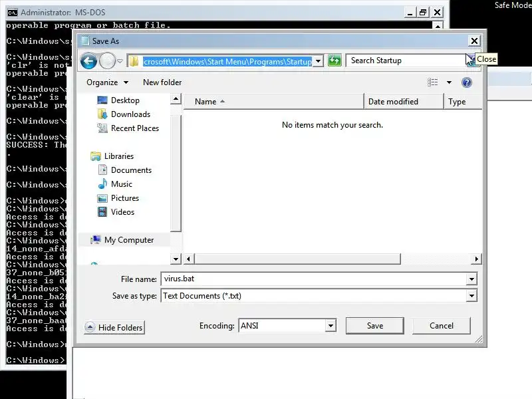Click the Pictures icon in Libraries

point(102,198)
